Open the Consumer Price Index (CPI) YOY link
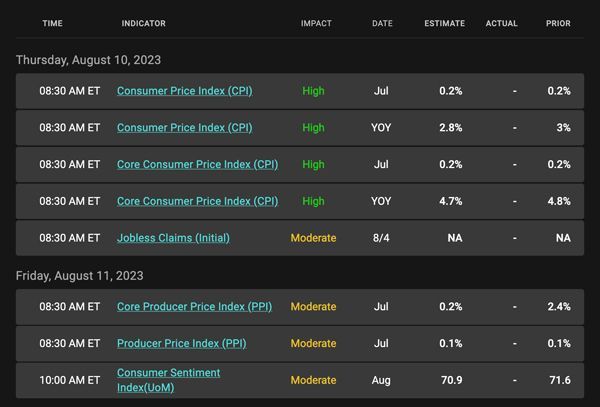The height and width of the screenshot is (407, 600). pyautogui.click(x=184, y=128)
